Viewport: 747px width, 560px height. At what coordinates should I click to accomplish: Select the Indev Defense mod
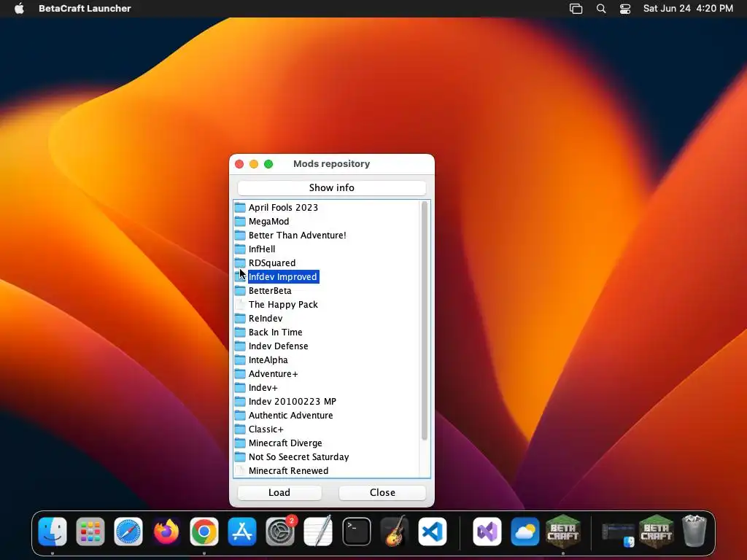pos(278,346)
